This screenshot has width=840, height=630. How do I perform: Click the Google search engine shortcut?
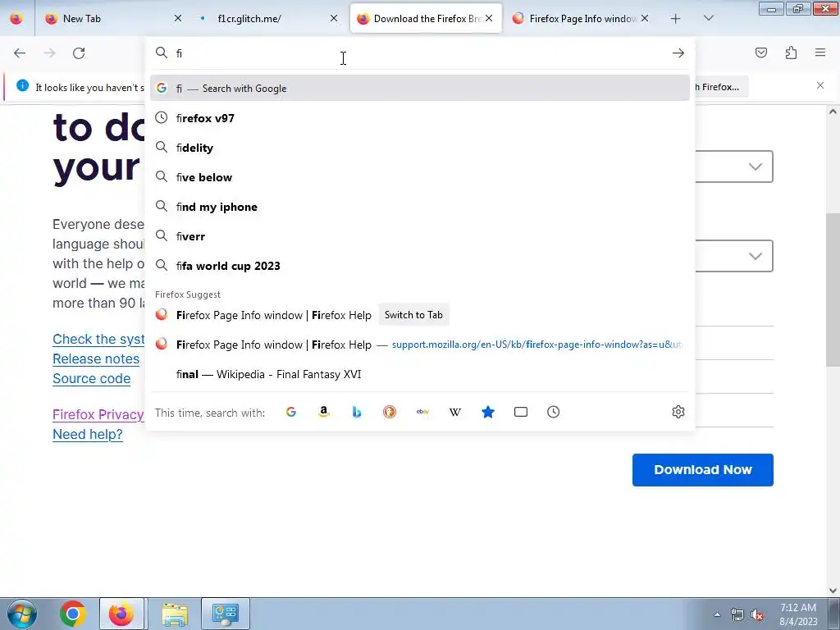(291, 412)
